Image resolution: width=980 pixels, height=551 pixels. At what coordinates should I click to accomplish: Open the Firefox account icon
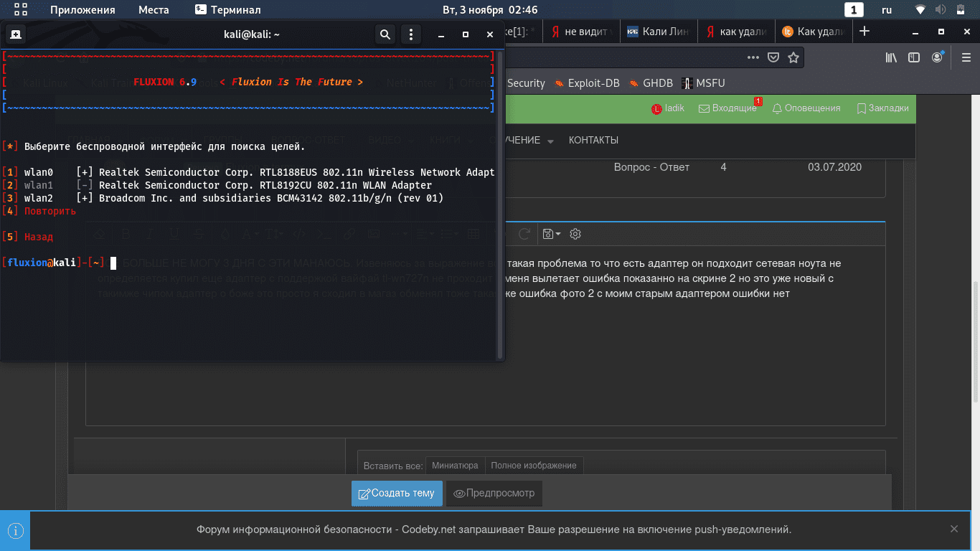coord(938,57)
